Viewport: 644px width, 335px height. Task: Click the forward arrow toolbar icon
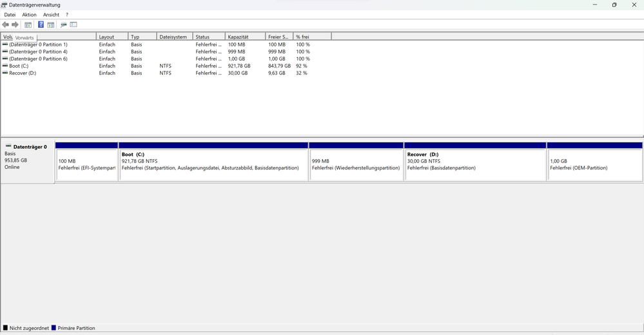click(15, 25)
